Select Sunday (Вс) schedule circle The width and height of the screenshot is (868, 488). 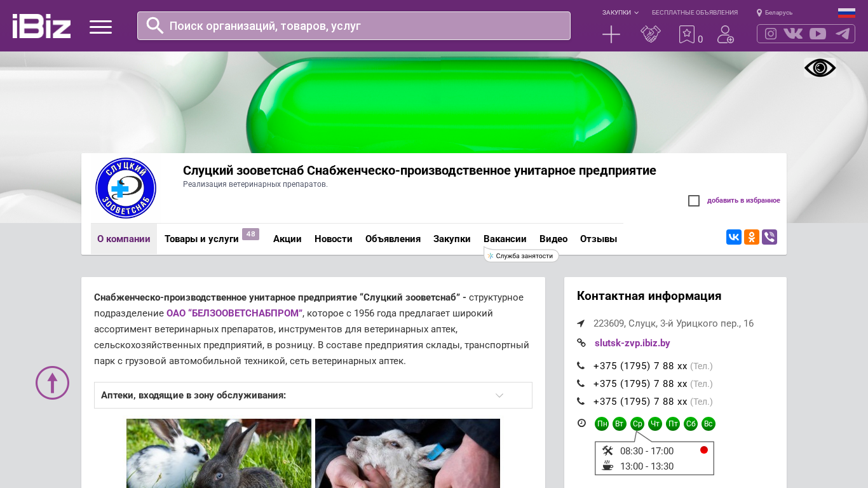pos(709,424)
